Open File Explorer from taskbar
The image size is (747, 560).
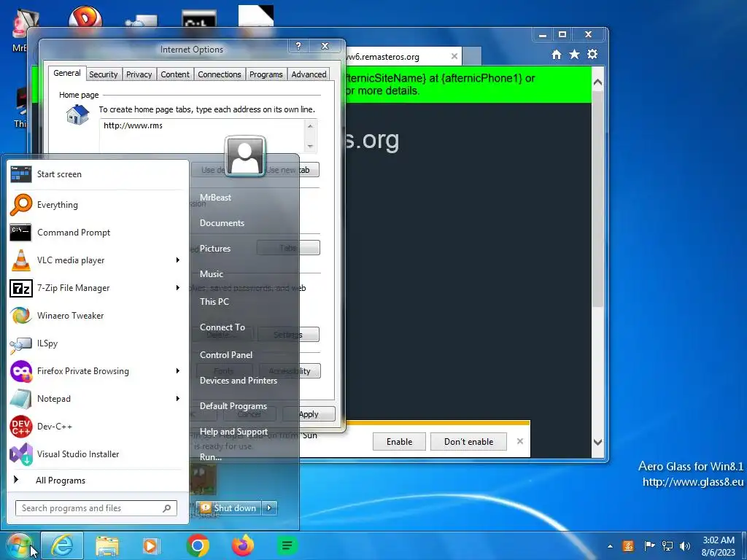[x=107, y=546]
